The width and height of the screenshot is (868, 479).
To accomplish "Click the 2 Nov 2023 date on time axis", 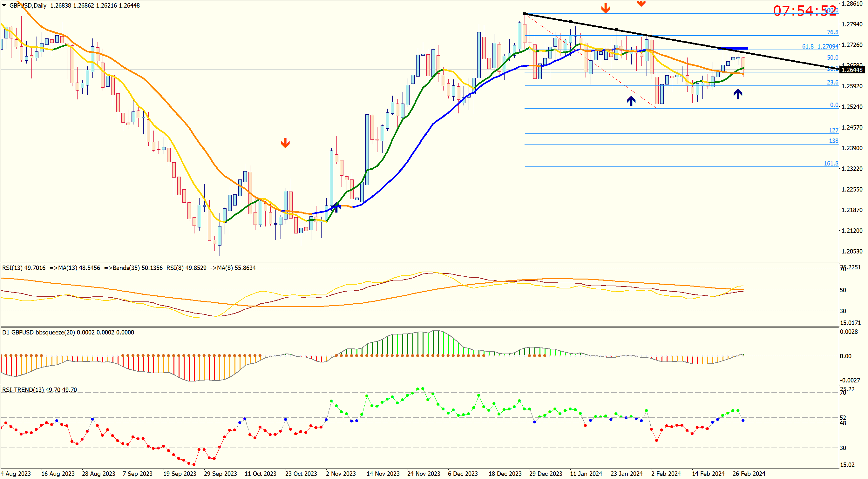I will pos(340,473).
